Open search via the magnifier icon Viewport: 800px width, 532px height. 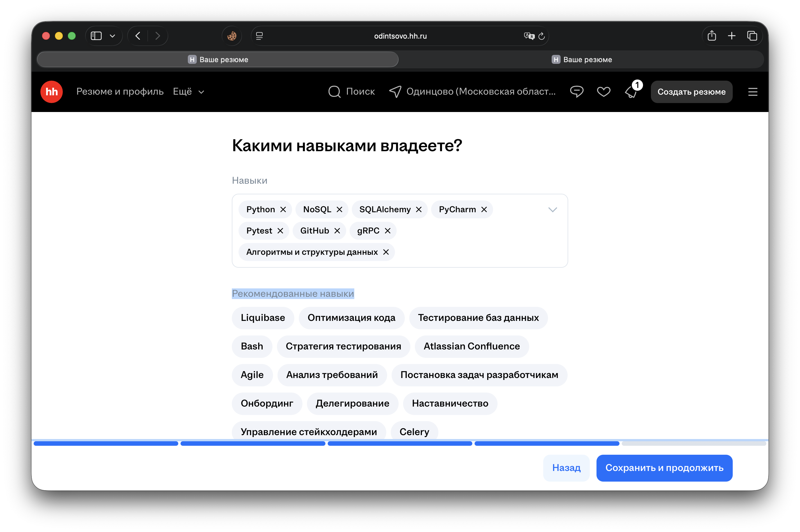pyautogui.click(x=334, y=92)
